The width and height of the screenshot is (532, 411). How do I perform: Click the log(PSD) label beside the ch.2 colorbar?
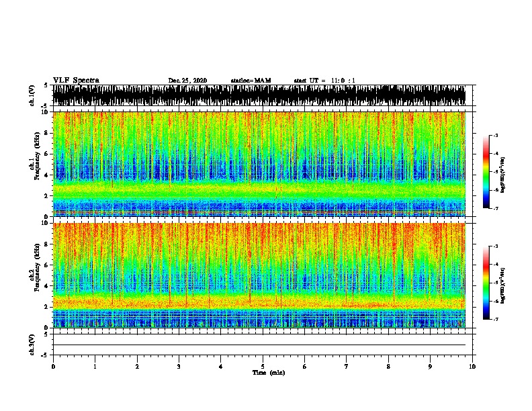(503, 285)
